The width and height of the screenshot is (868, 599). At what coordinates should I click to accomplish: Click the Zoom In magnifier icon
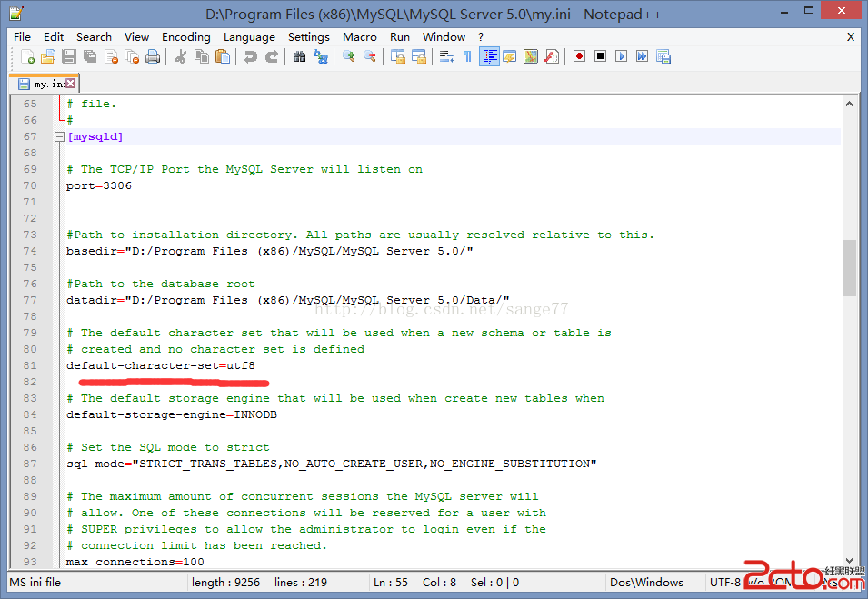349,56
